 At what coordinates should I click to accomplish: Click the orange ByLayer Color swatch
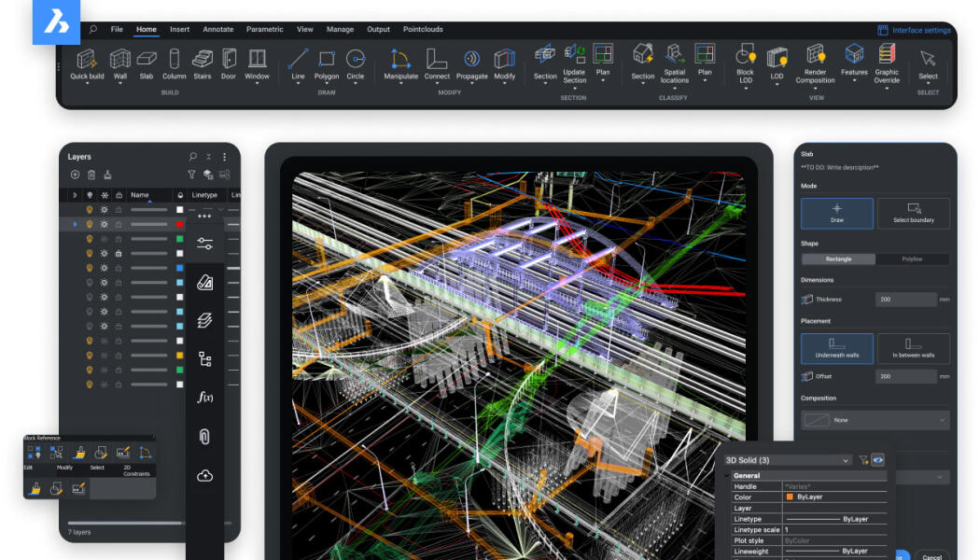point(790,497)
